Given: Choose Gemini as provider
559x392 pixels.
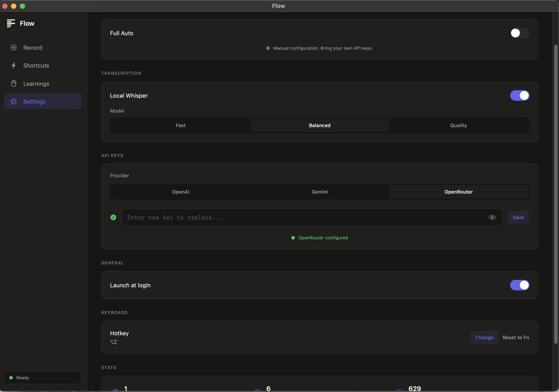Looking at the screenshot, I should [x=319, y=192].
